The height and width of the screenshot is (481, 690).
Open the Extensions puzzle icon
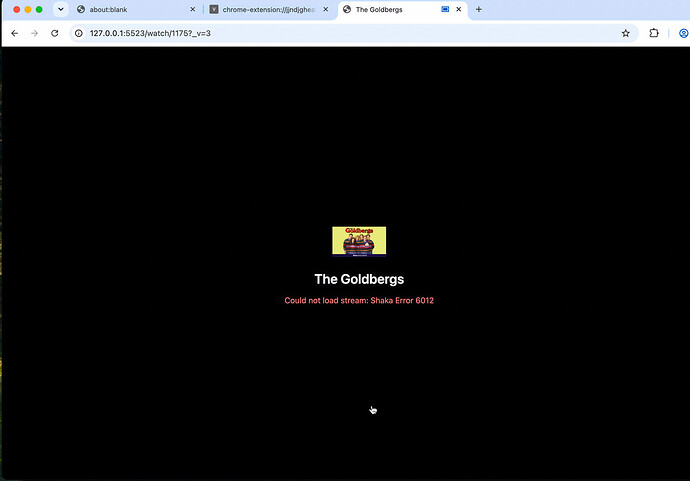coord(654,33)
